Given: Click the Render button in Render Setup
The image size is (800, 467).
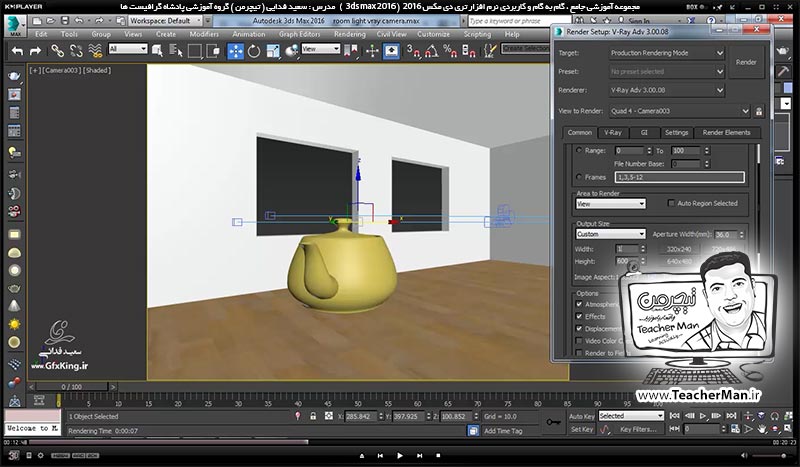Looking at the screenshot, I should tap(746, 62).
